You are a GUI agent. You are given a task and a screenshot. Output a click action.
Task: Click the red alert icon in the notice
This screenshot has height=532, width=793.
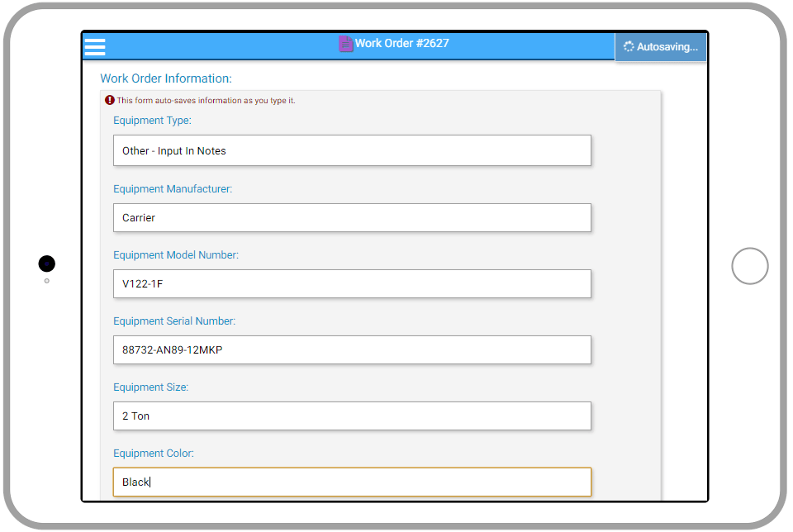pyautogui.click(x=108, y=99)
